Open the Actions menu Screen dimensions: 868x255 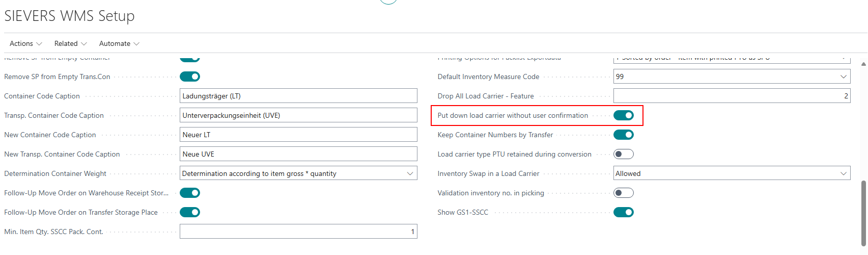point(25,43)
